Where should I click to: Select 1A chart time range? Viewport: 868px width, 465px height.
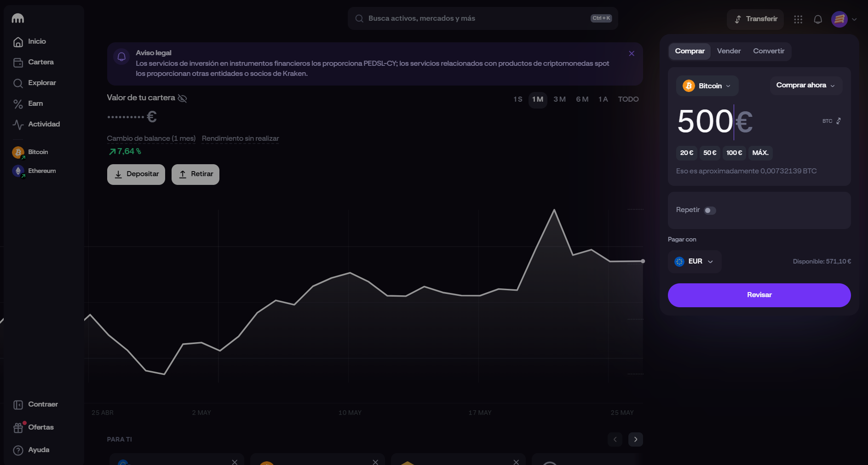pyautogui.click(x=603, y=99)
